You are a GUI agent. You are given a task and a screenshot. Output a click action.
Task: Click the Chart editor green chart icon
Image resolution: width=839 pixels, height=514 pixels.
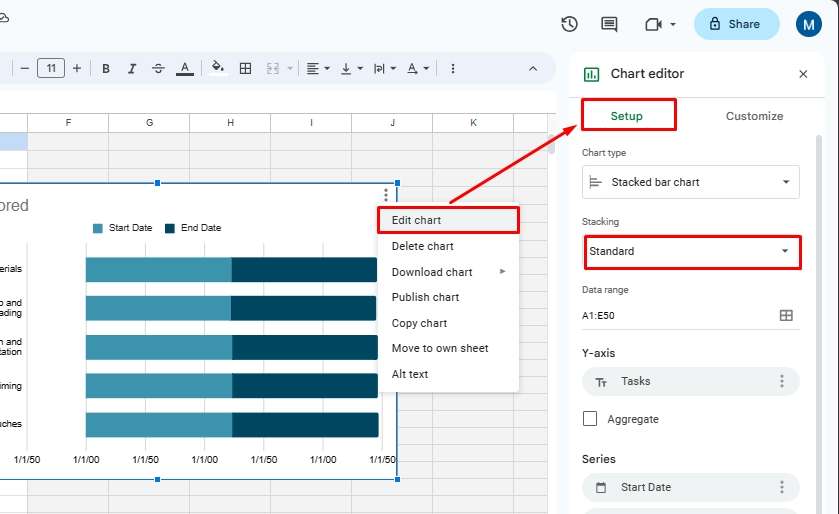pos(591,74)
